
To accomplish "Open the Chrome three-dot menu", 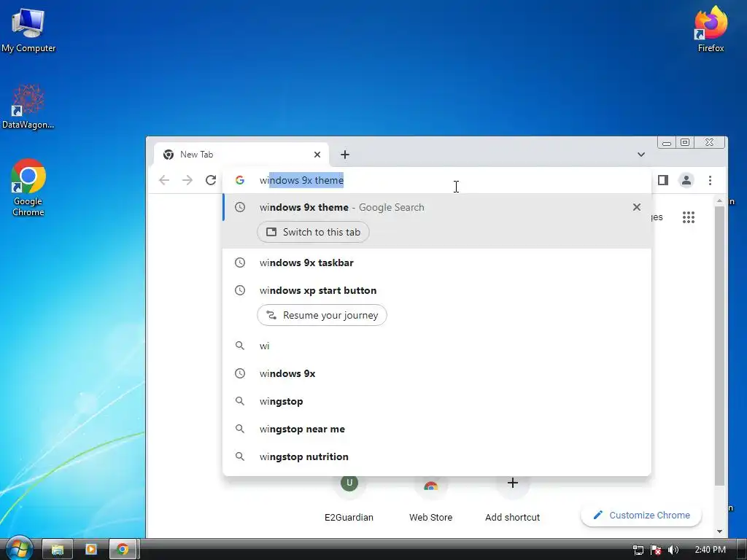I will [x=710, y=180].
